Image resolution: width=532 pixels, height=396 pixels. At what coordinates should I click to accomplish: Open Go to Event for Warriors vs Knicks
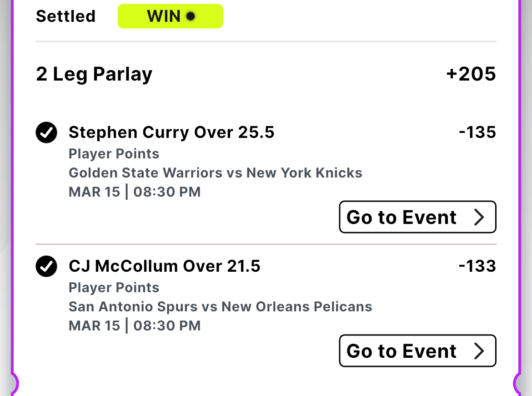(418, 217)
